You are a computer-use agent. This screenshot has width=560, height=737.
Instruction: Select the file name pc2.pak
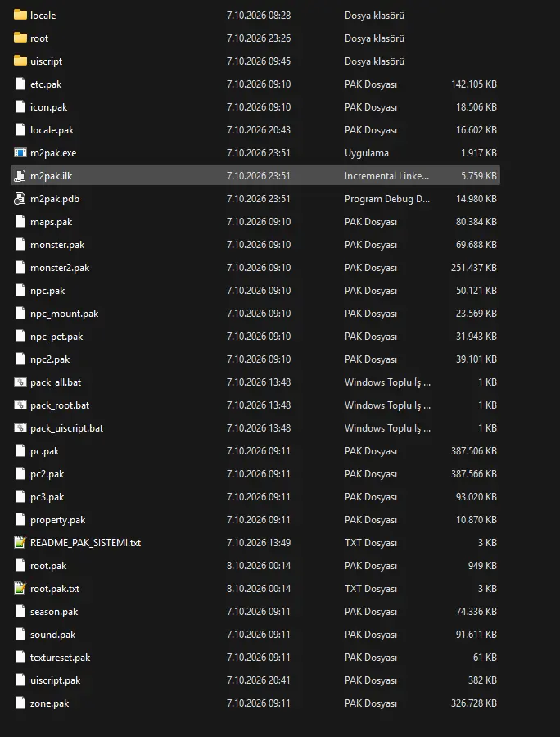pyautogui.click(x=47, y=474)
